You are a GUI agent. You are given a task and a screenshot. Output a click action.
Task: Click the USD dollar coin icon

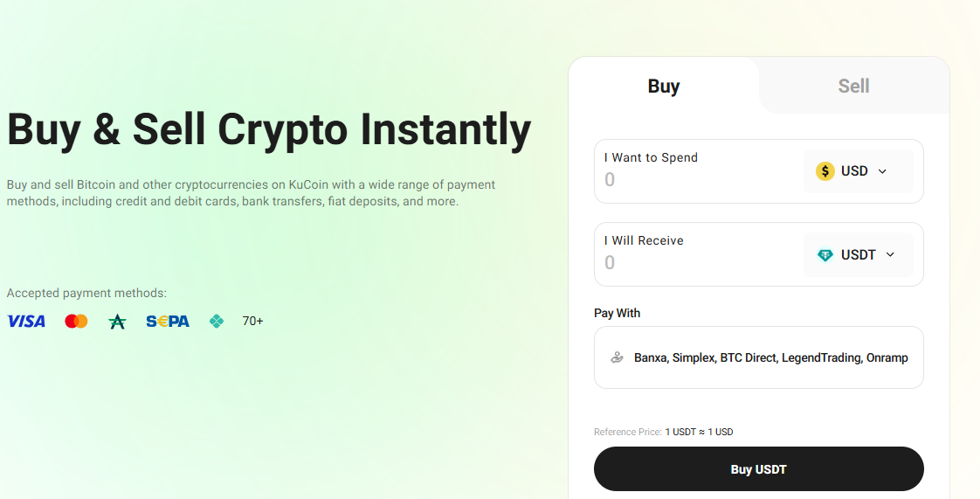[825, 171]
